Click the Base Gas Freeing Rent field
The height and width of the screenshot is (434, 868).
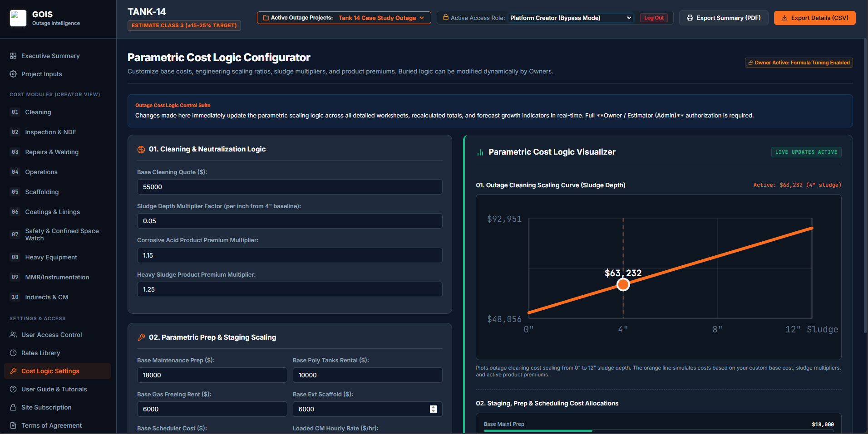point(212,409)
